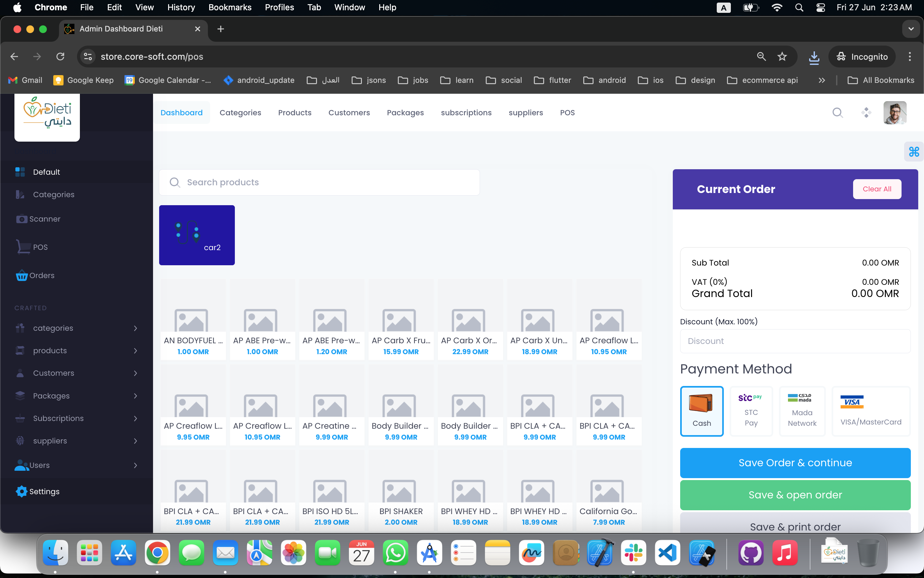
Task: Expand the suppliers sidebar menu
Action: pyautogui.click(x=76, y=441)
